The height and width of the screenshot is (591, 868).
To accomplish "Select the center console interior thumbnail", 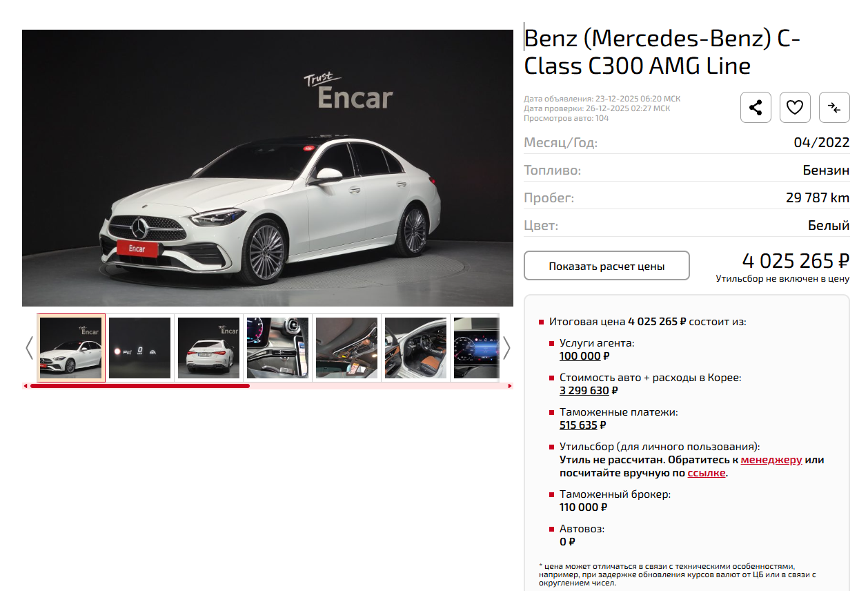I will click(x=277, y=348).
